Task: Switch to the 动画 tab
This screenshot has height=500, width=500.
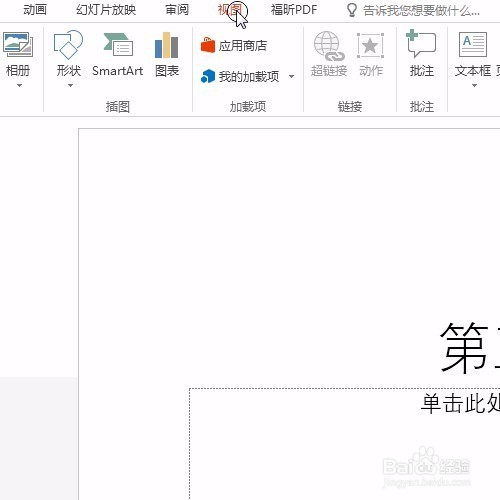Action: pos(35,10)
